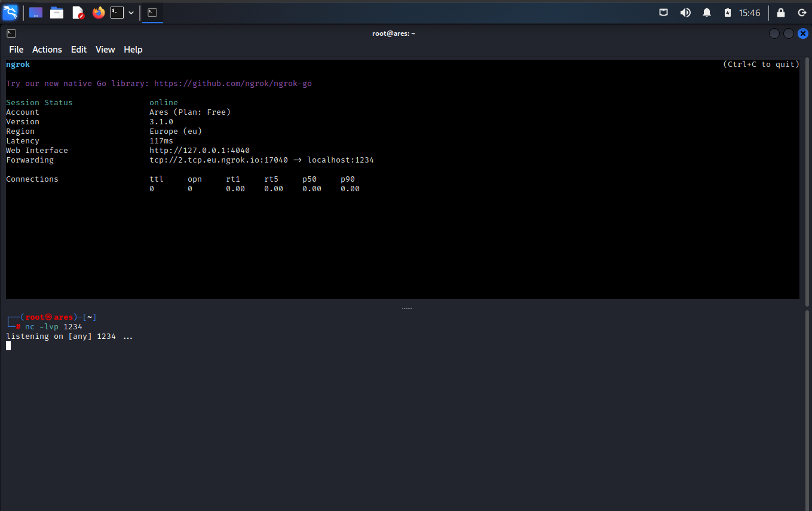
Task: Open the File menu
Action: [x=16, y=50]
